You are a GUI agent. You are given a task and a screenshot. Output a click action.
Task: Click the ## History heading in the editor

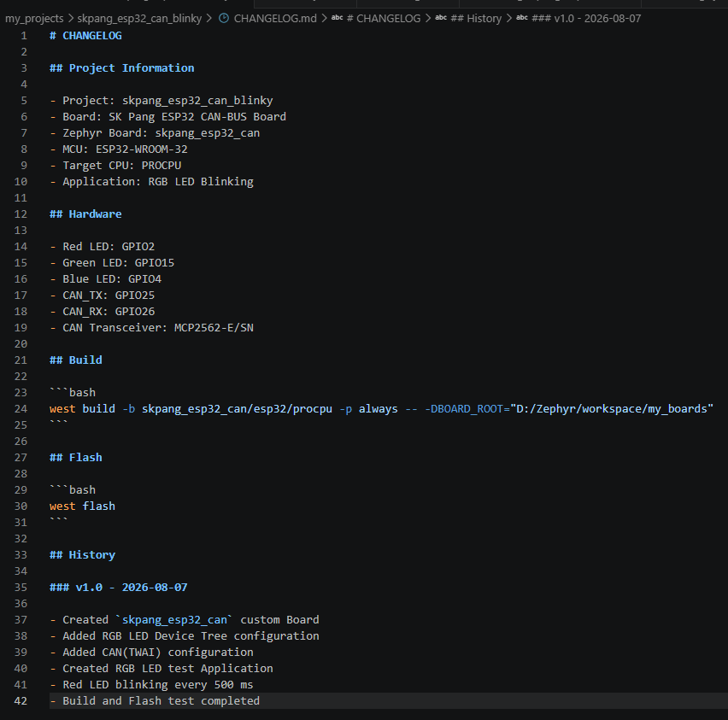83,555
